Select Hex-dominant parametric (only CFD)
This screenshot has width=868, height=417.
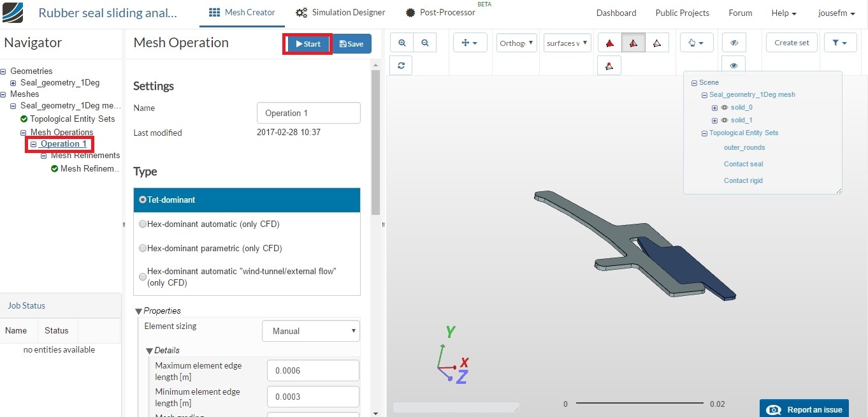pos(247,248)
